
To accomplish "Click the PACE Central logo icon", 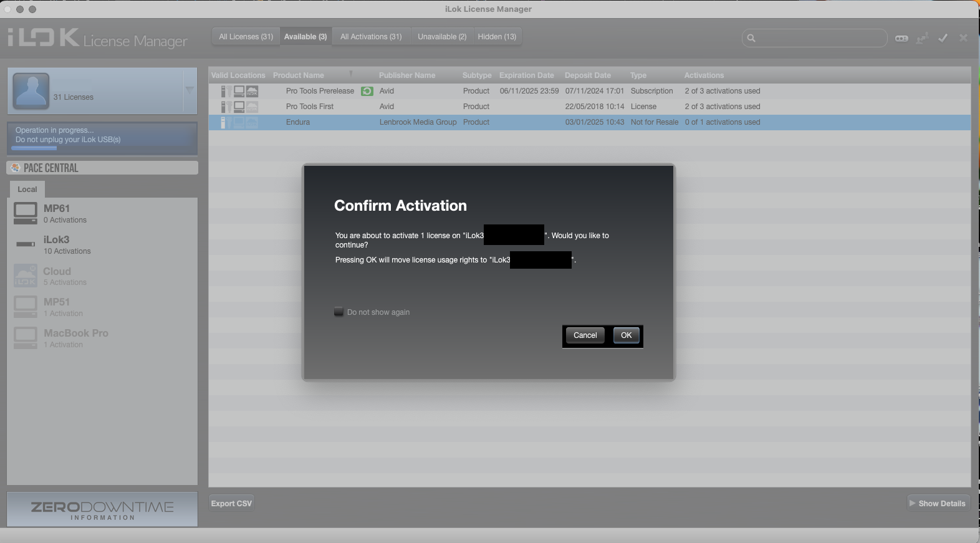I will pyautogui.click(x=15, y=168).
